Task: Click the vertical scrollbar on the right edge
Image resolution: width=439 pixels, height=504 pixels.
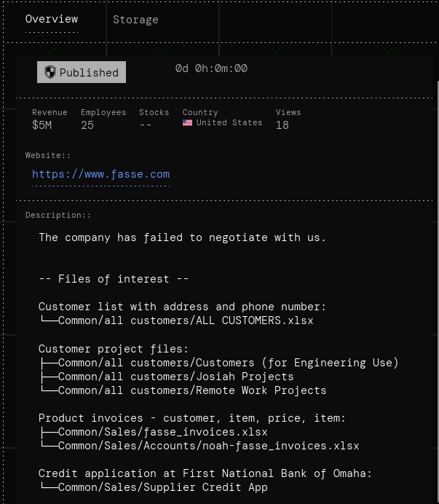Action: tap(436, 291)
